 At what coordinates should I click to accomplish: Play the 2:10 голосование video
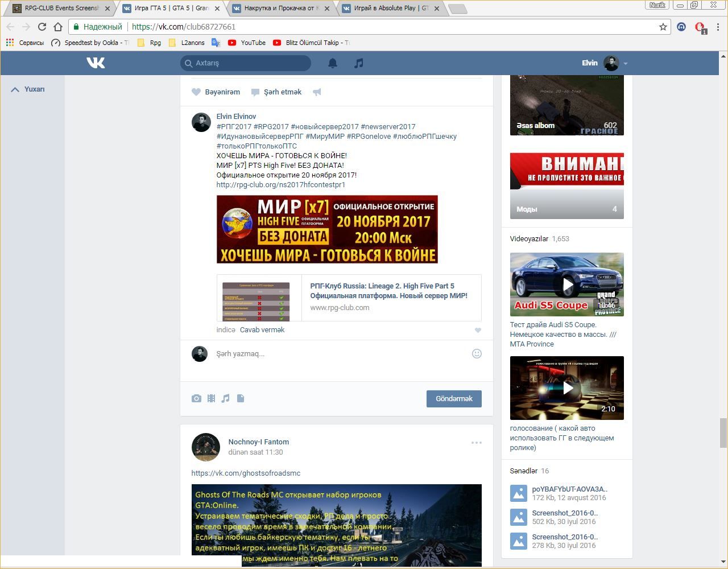(x=567, y=388)
